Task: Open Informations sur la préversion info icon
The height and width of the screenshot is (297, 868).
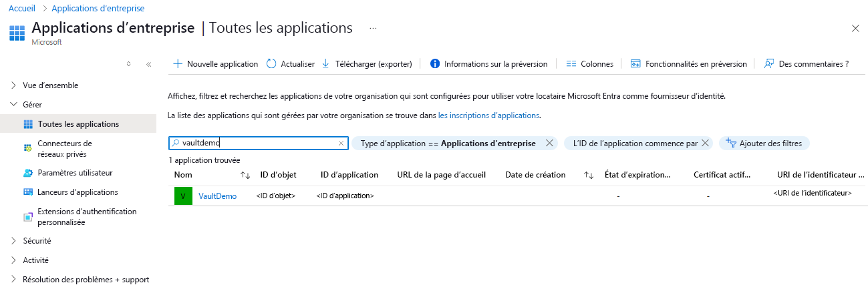Action: click(435, 64)
